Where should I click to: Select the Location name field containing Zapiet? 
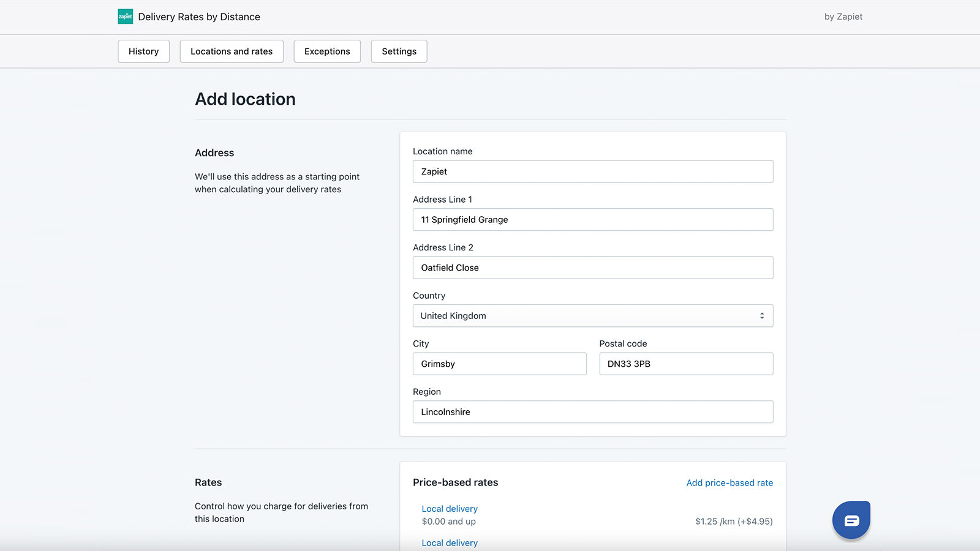point(593,171)
